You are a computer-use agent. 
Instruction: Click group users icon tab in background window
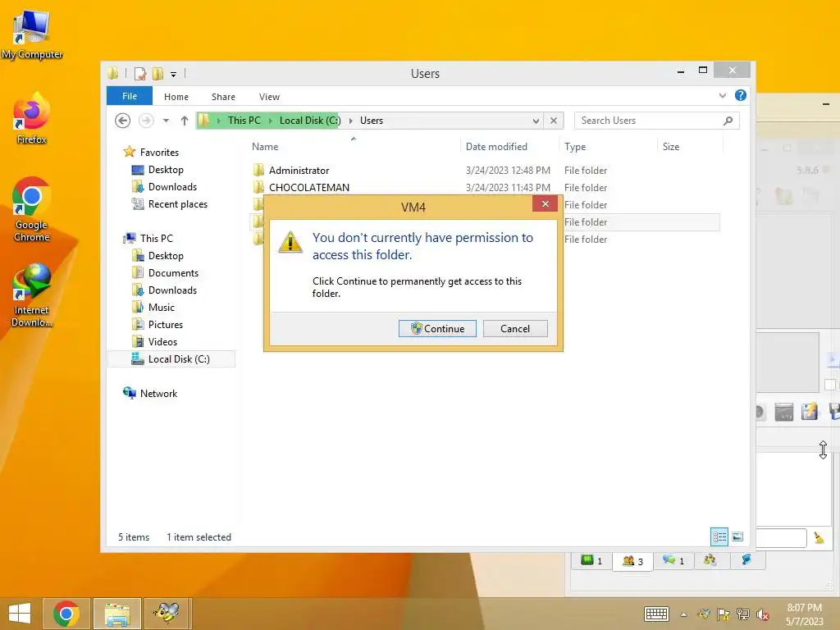(x=710, y=559)
